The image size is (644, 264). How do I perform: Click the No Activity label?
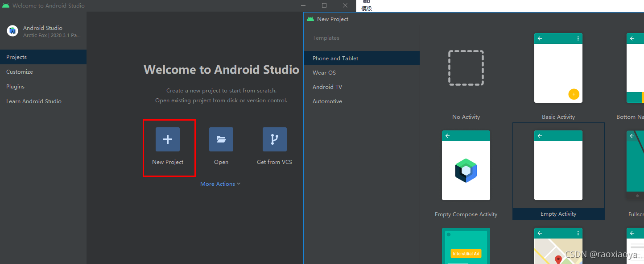466,117
